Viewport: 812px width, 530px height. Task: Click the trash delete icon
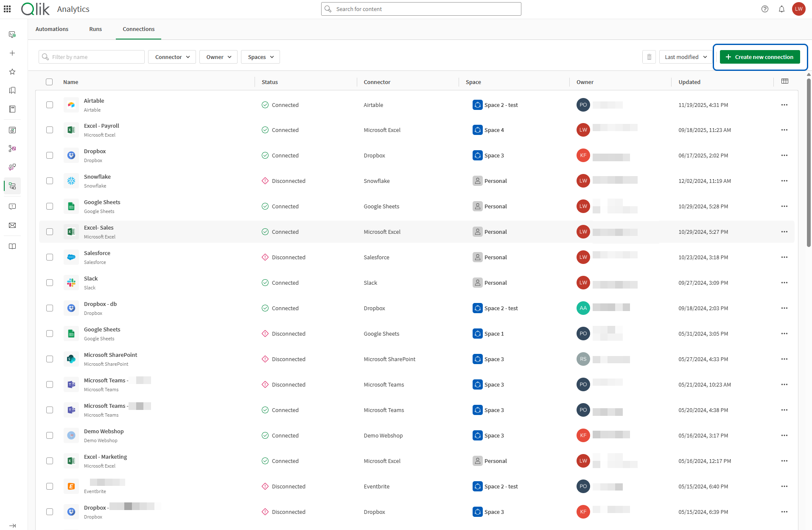[x=649, y=57]
